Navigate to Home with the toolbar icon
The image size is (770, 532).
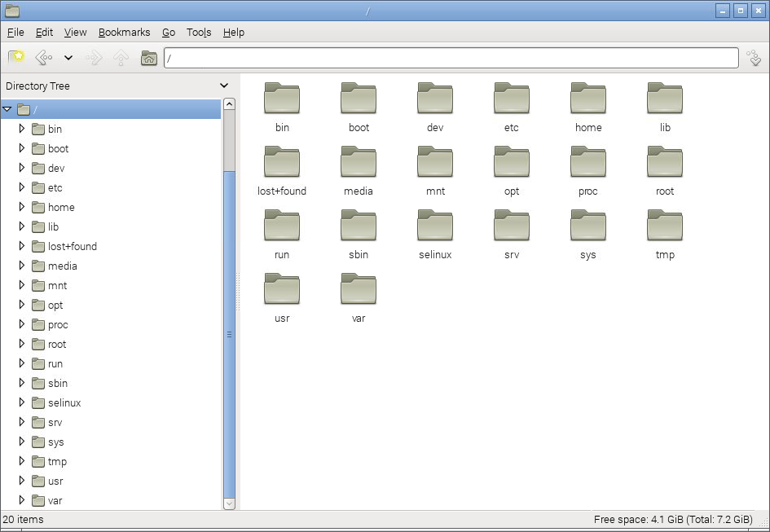pos(148,57)
